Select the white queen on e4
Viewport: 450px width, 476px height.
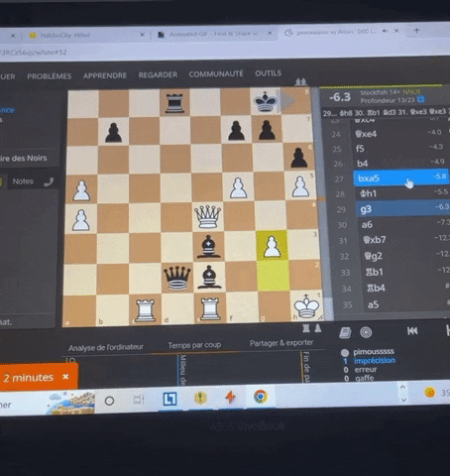pos(208,216)
